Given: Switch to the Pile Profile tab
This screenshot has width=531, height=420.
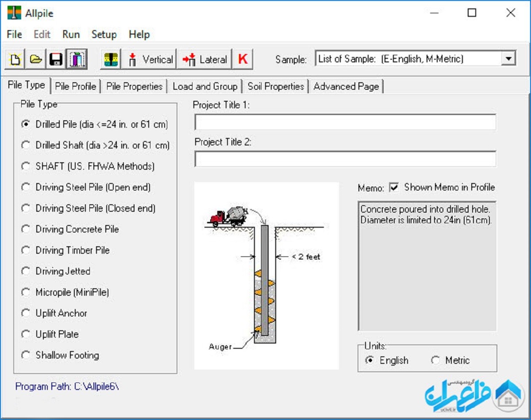Looking at the screenshot, I should click(x=76, y=86).
